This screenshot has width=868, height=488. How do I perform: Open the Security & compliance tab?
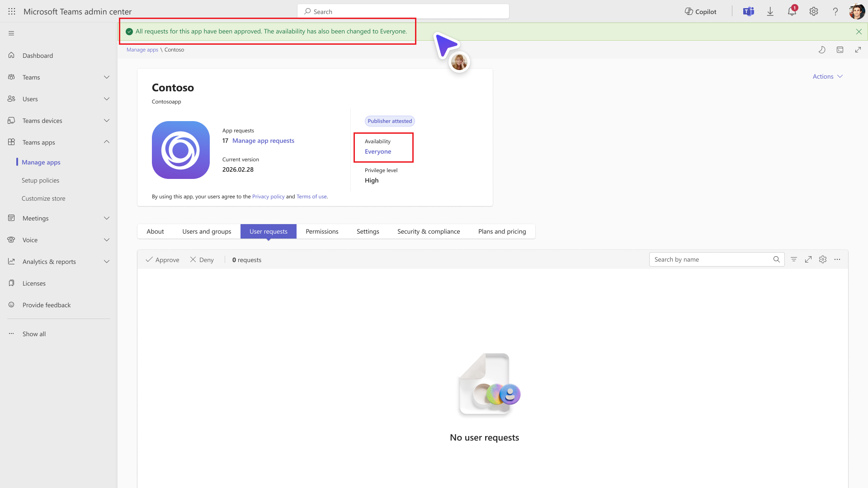point(429,231)
